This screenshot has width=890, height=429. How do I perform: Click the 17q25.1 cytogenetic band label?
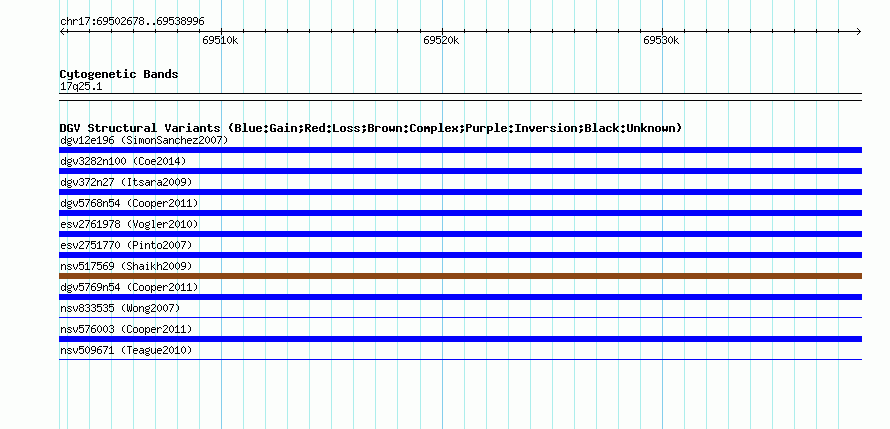coord(81,87)
